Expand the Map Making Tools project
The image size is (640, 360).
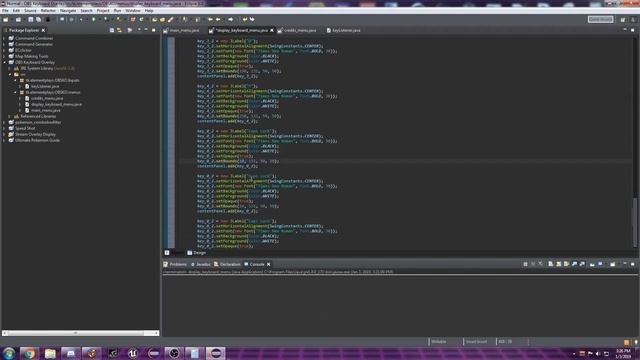[x=4, y=56]
